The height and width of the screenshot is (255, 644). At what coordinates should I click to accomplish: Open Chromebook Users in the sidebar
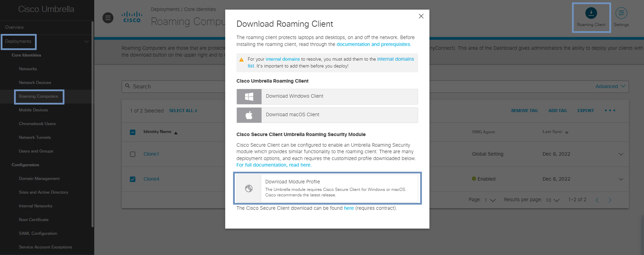tap(37, 124)
